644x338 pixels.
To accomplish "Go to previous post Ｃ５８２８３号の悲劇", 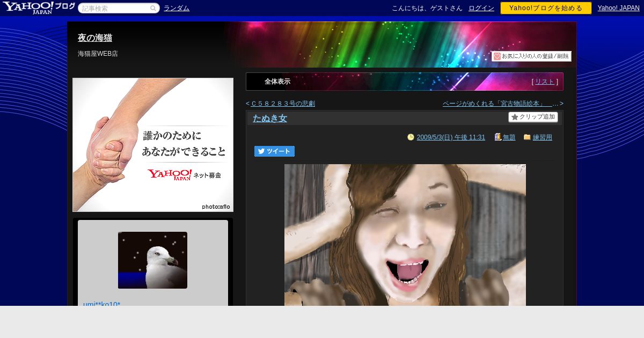I will pos(283,104).
